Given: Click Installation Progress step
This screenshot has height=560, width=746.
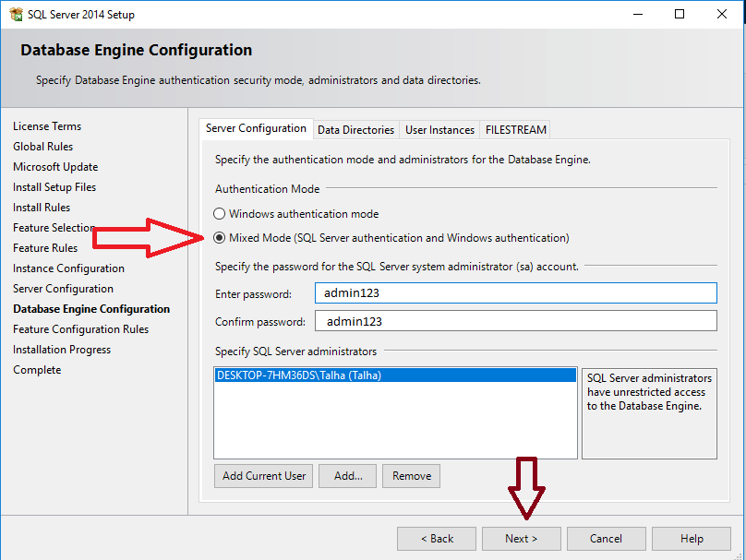Looking at the screenshot, I should pos(62,350).
